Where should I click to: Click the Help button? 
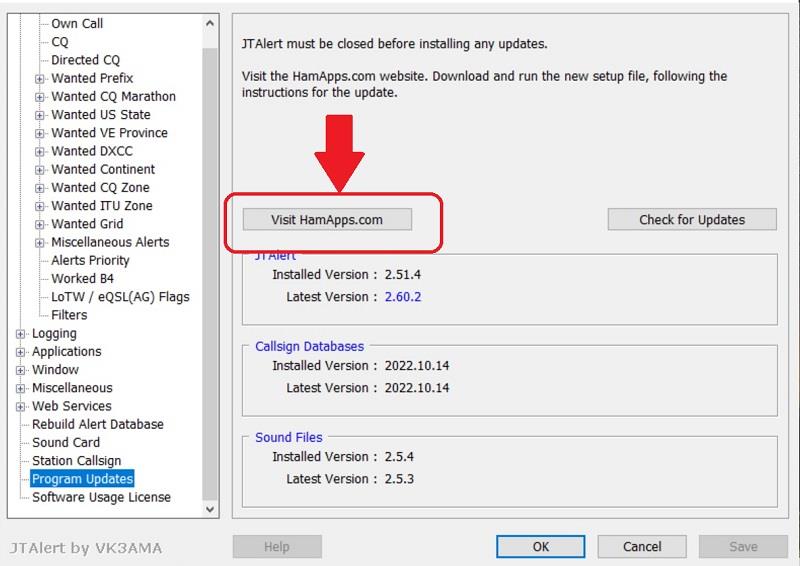coord(277,547)
